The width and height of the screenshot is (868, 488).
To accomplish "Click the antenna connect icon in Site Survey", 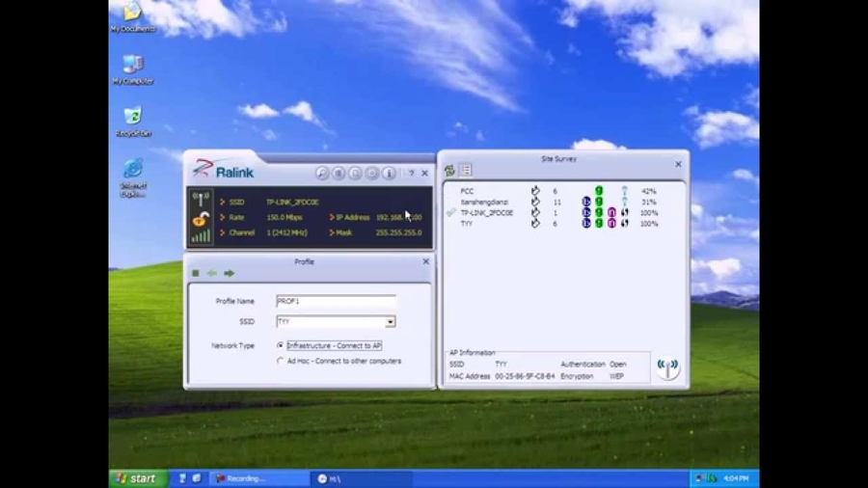I will pos(667,367).
